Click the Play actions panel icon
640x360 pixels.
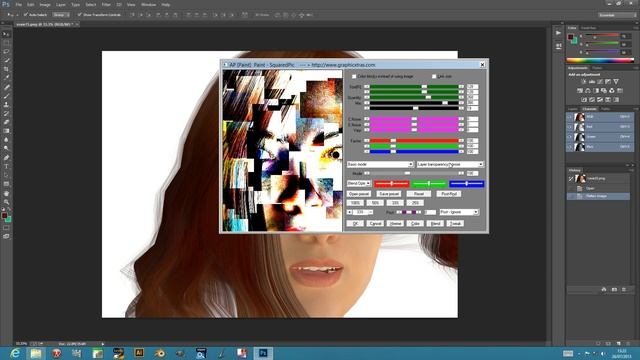point(558,33)
